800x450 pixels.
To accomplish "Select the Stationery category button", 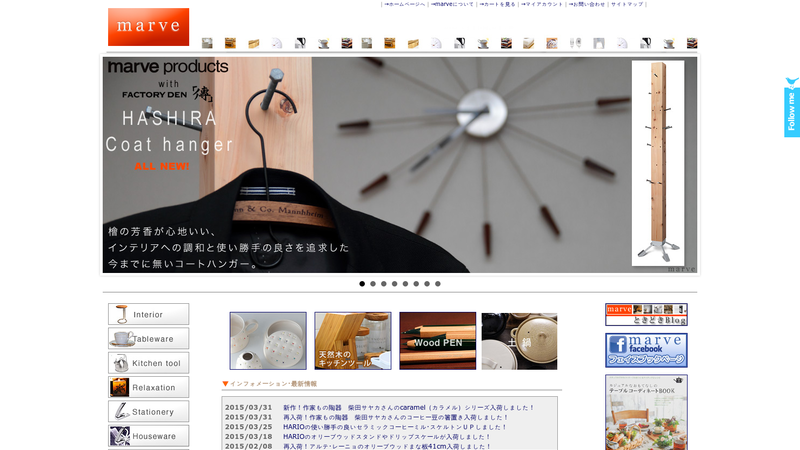I will [x=148, y=412].
